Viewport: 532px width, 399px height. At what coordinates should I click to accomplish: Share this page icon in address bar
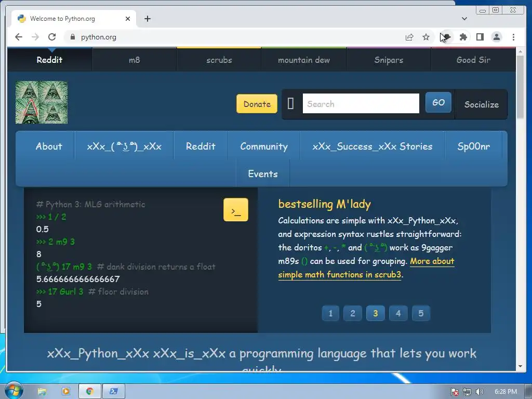click(409, 37)
